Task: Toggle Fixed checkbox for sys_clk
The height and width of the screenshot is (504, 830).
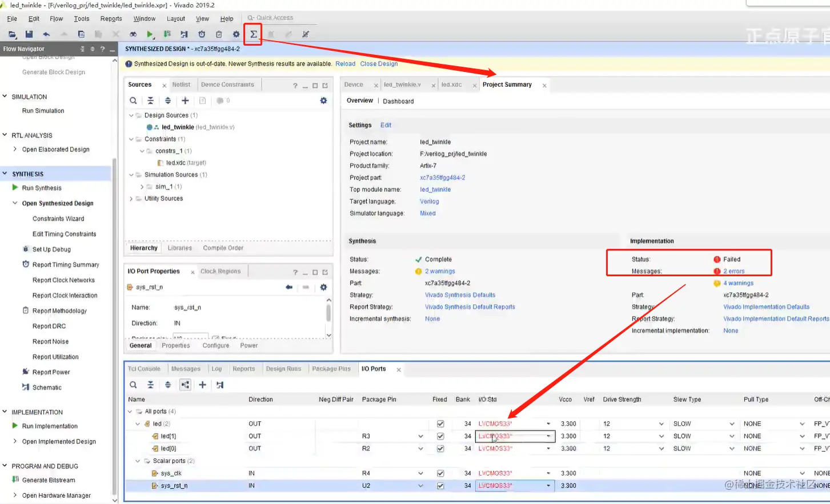Action: pos(440,473)
